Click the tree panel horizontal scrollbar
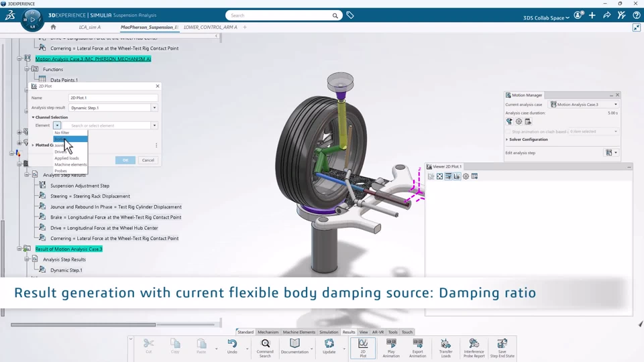This screenshot has width=644, height=362. point(83,324)
